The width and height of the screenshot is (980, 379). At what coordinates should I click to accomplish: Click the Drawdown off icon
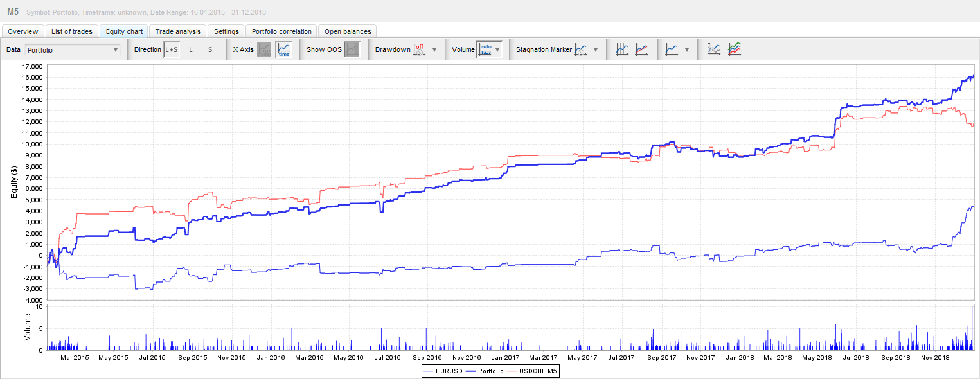419,49
